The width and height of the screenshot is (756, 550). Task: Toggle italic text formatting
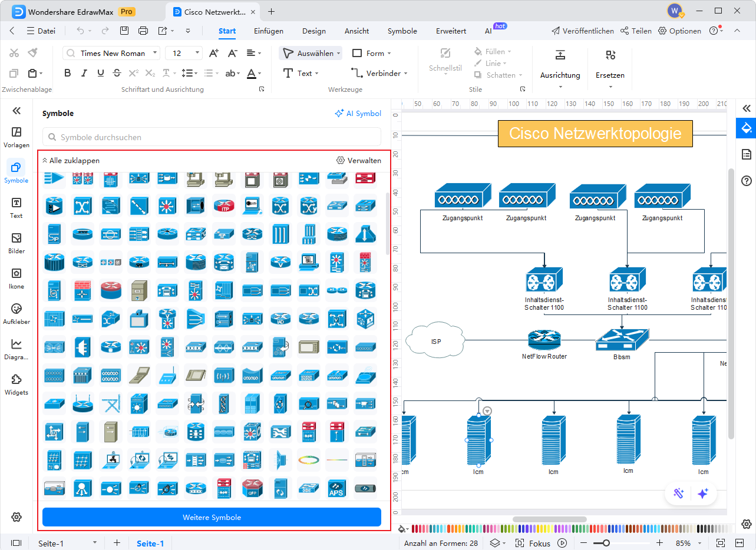pyautogui.click(x=84, y=73)
